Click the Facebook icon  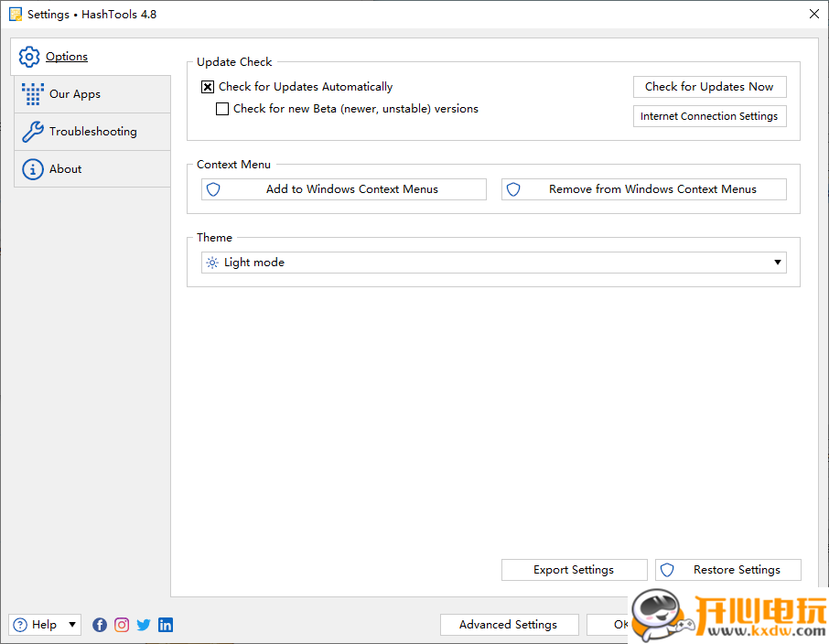tap(100, 625)
